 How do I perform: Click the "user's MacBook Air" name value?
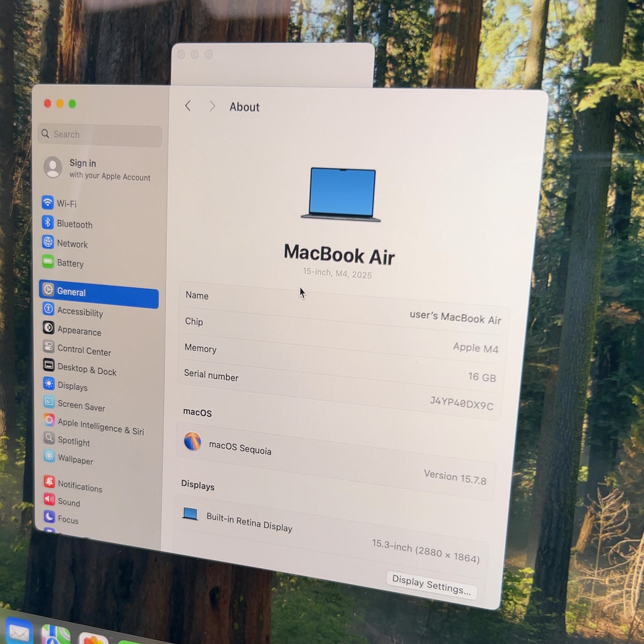click(455, 317)
